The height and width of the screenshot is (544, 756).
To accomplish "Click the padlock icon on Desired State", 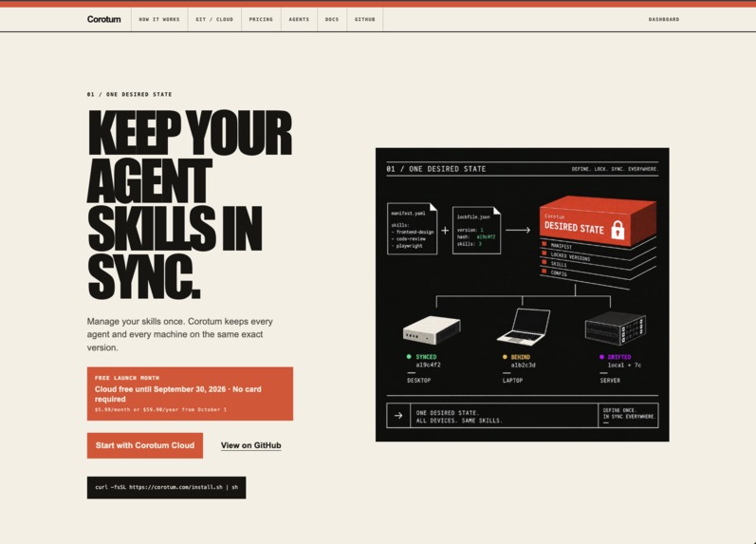I will (x=618, y=230).
